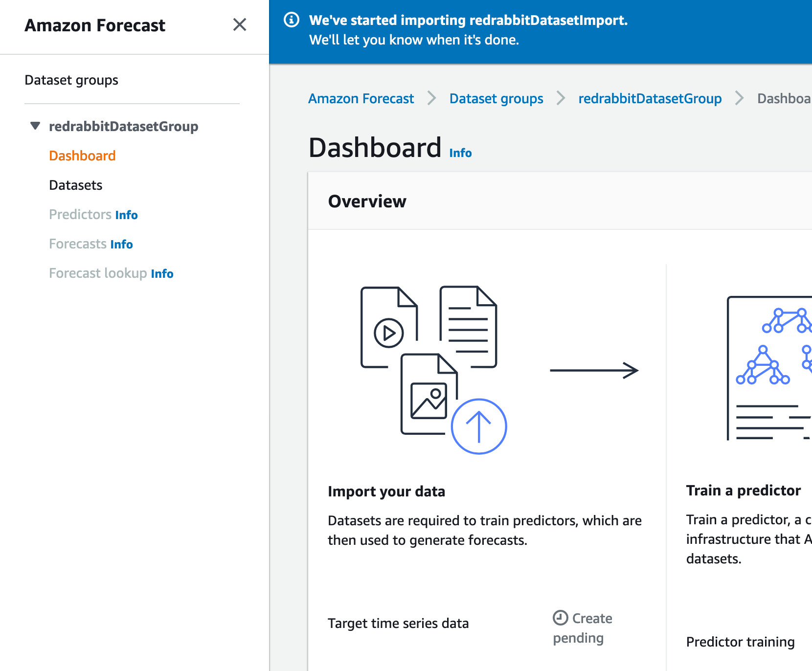This screenshot has width=812, height=671.
Task: Click the Create pending clock icon
Action: (x=560, y=618)
